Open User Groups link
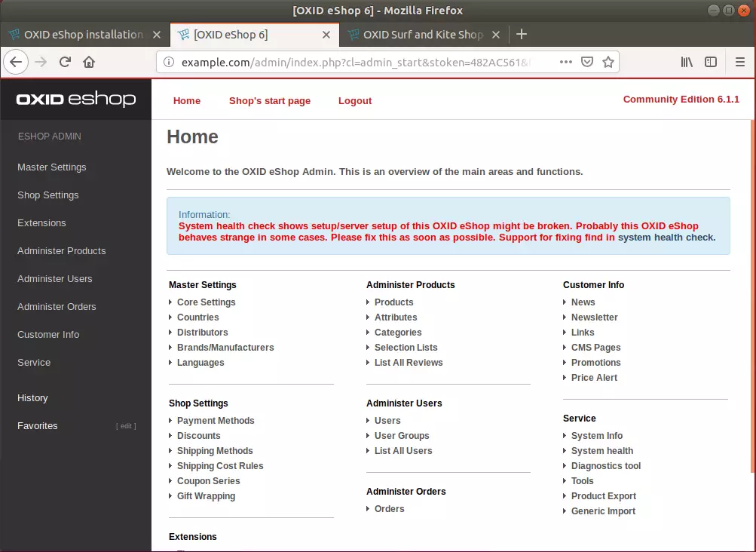This screenshot has height=552, width=756. [402, 436]
